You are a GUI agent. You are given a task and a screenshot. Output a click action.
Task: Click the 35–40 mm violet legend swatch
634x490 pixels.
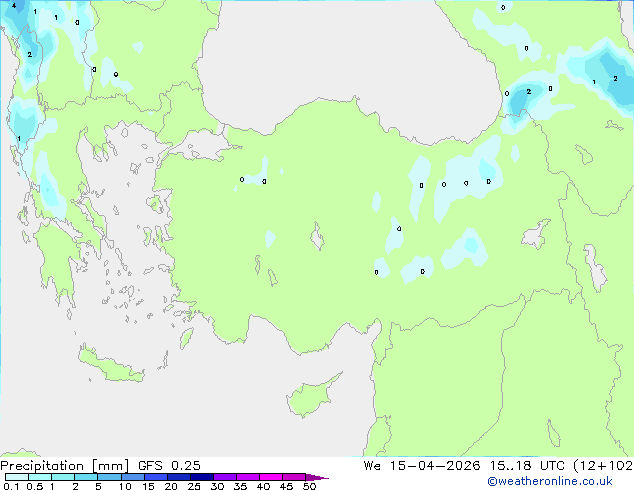coord(248,477)
